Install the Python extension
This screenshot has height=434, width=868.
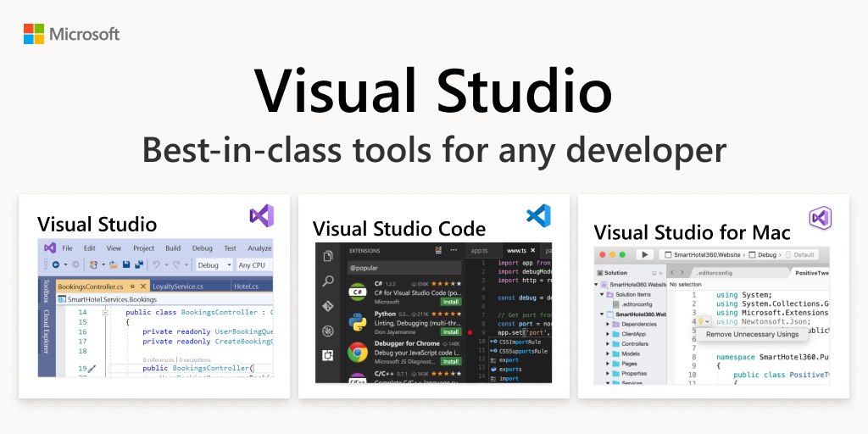(451, 331)
